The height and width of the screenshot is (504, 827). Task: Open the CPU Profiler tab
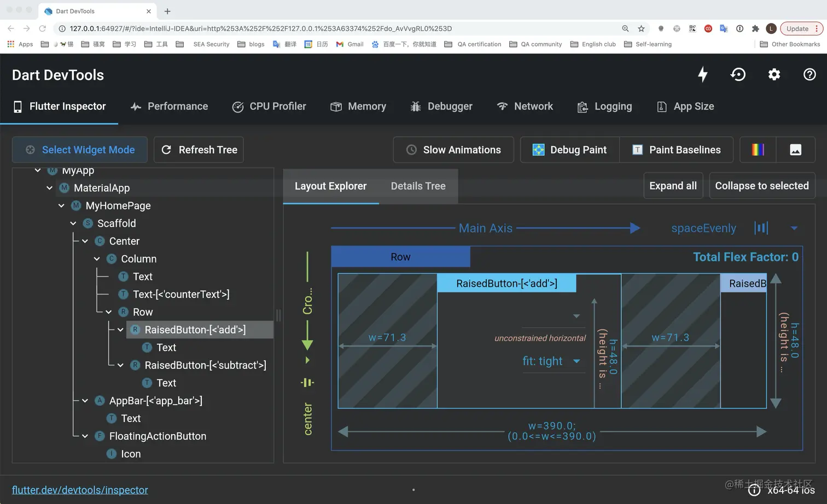[x=269, y=107]
